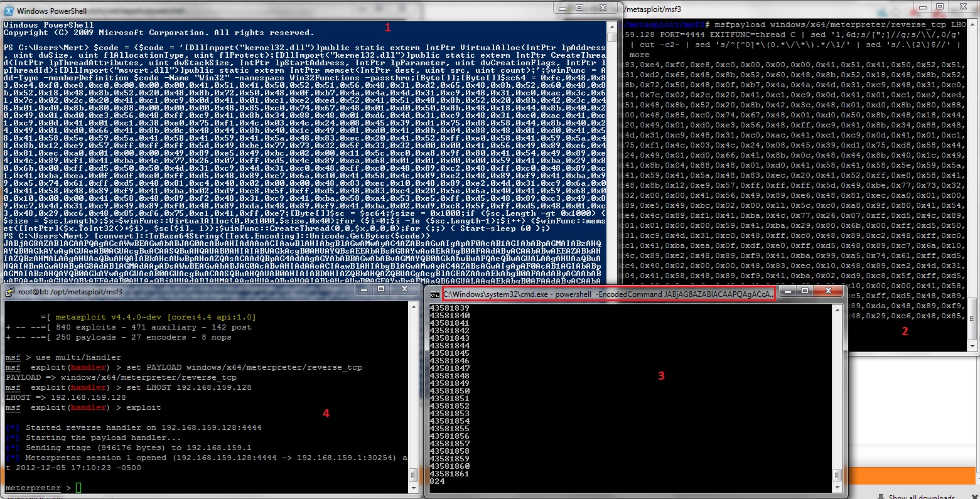Click the 'metasploit v4.4.0-dev' banner line
The width and height of the screenshot is (980, 499).
(x=148, y=317)
